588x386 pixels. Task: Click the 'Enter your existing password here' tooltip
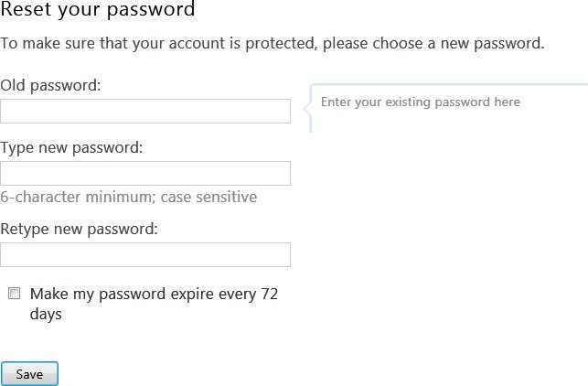coord(421,102)
